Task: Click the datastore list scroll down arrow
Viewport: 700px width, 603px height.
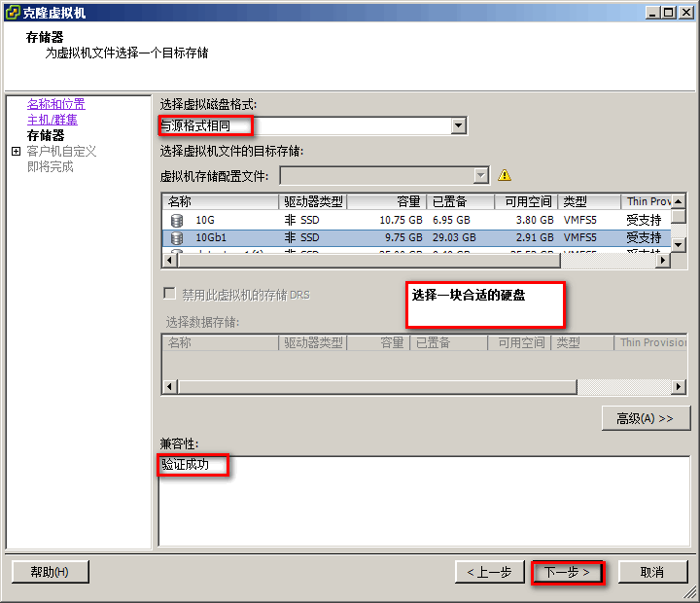Action: coord(679,244)
